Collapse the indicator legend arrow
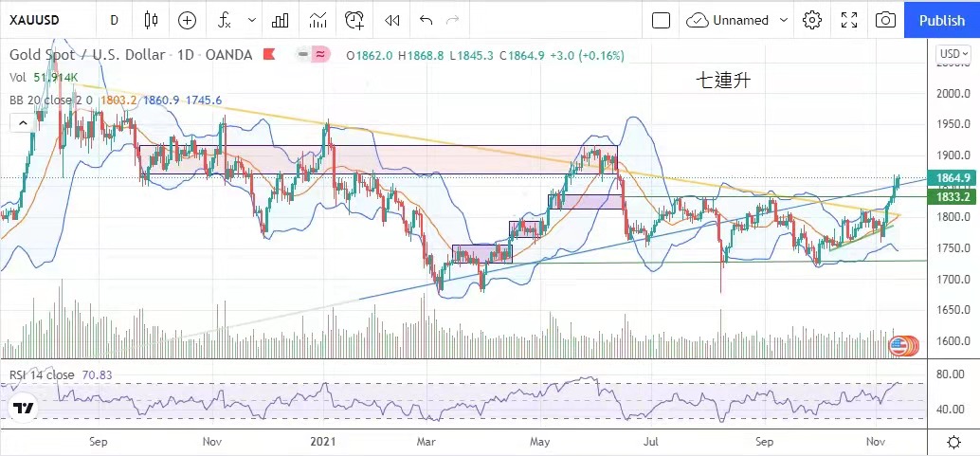The width and height of the screenshot is (980, 456). pyautogui.click(x=19, y=122)
